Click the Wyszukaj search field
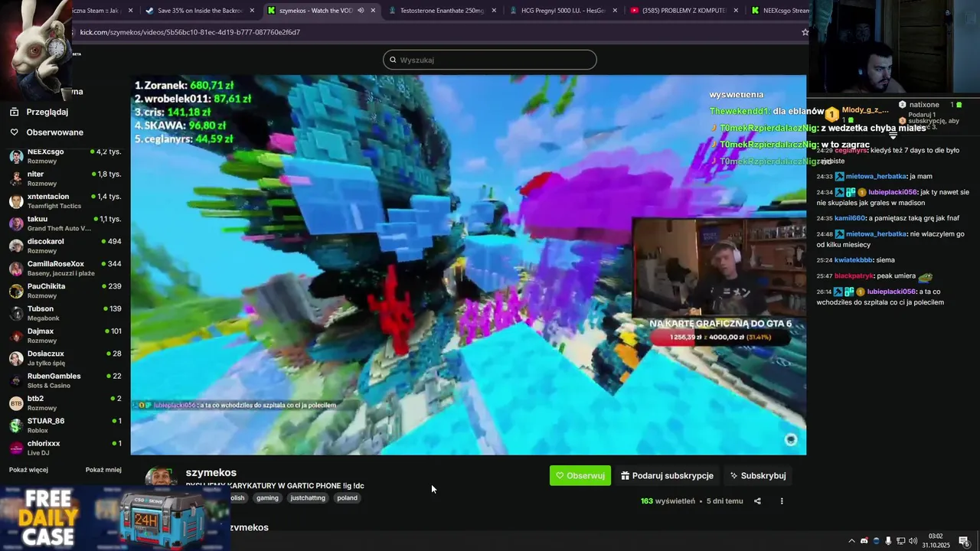 coord(490,60)
